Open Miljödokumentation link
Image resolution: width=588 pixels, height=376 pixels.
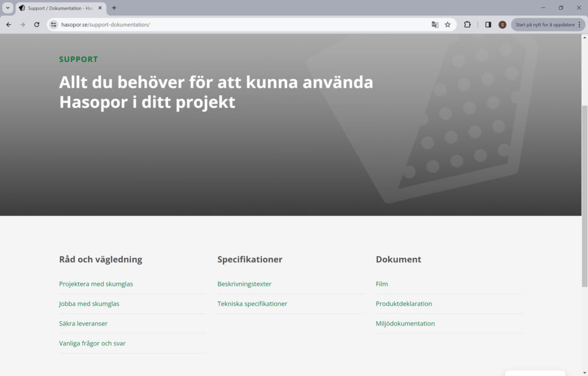(405, 324)
